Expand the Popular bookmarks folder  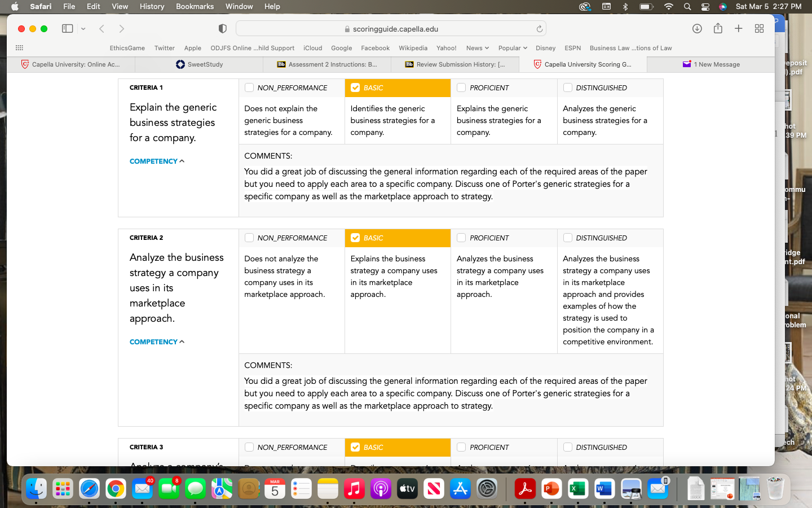(513, 48)
